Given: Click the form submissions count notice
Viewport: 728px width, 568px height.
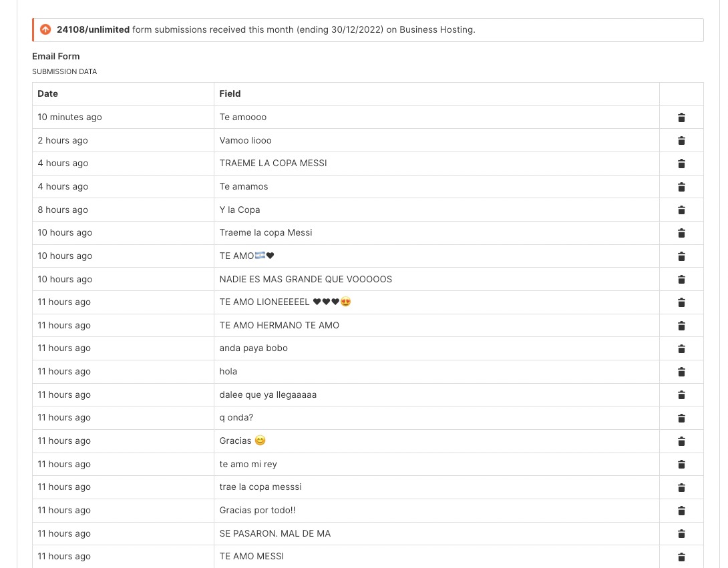Looking at the screenshot, I should (x=266, y=30).
